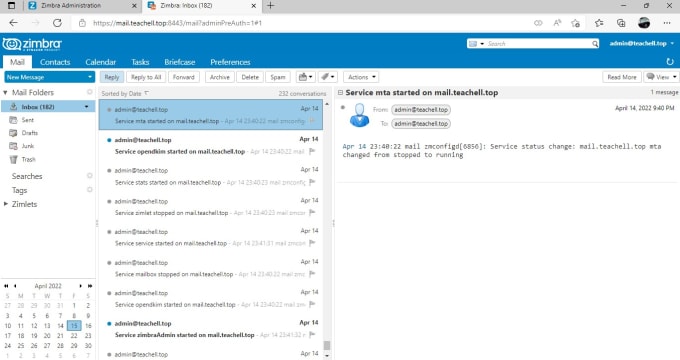Click the Read More button
Image resolution: width=680 pixels, height=360 pixels.
pyautogui.click(x=621, y=77)
